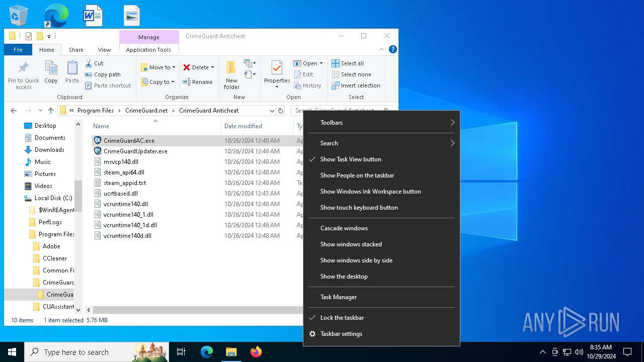644x362 pixels.
Task: Open the Recycle Bin desktop icon
Action: point(19,16)
